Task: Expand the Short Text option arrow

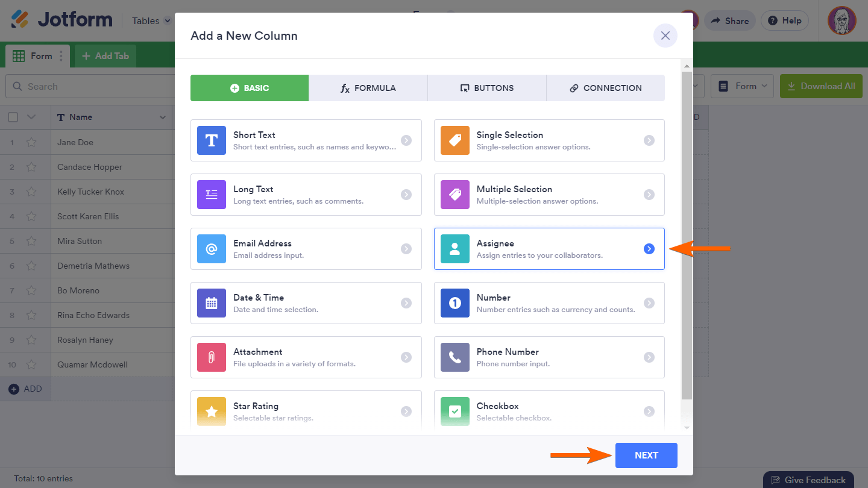Action: click(x=406, y=140)
